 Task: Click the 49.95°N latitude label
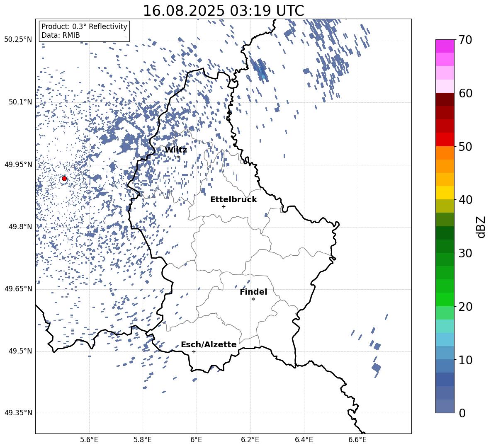(x=18, y=165)
